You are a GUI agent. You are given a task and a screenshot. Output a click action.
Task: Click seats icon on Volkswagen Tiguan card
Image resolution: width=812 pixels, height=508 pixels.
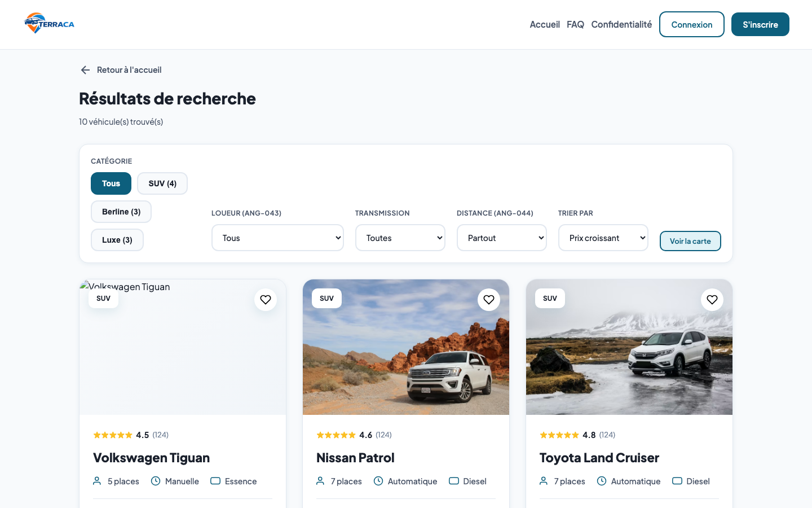[97, 481]
